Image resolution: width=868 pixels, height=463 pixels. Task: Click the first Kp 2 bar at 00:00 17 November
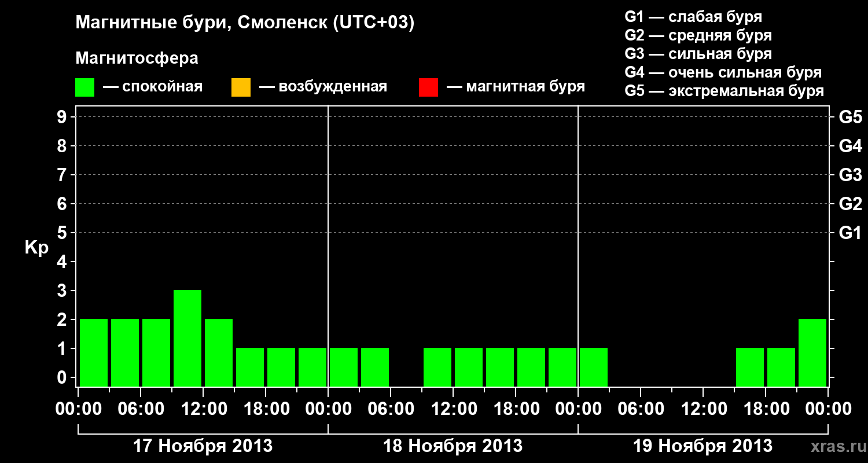coord(94,352)
